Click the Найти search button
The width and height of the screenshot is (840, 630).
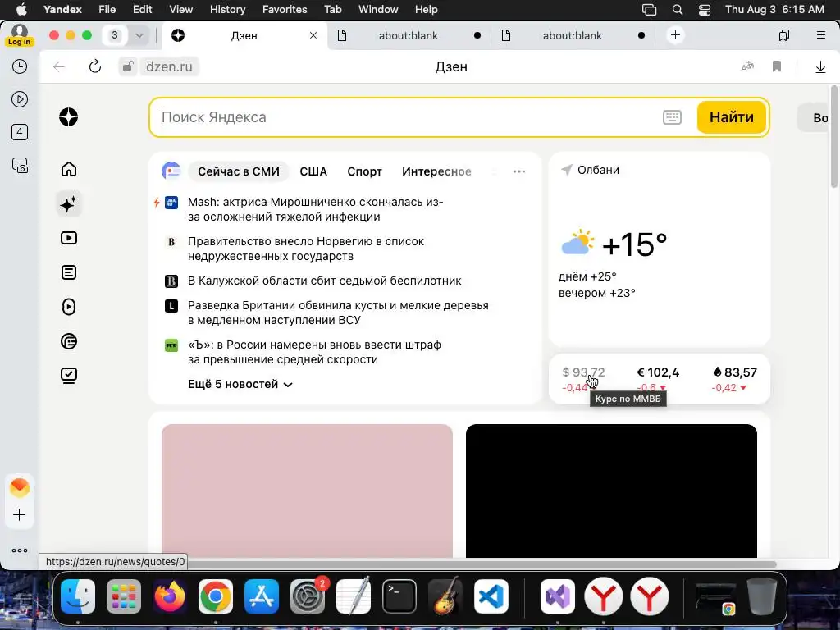point(731,116)
